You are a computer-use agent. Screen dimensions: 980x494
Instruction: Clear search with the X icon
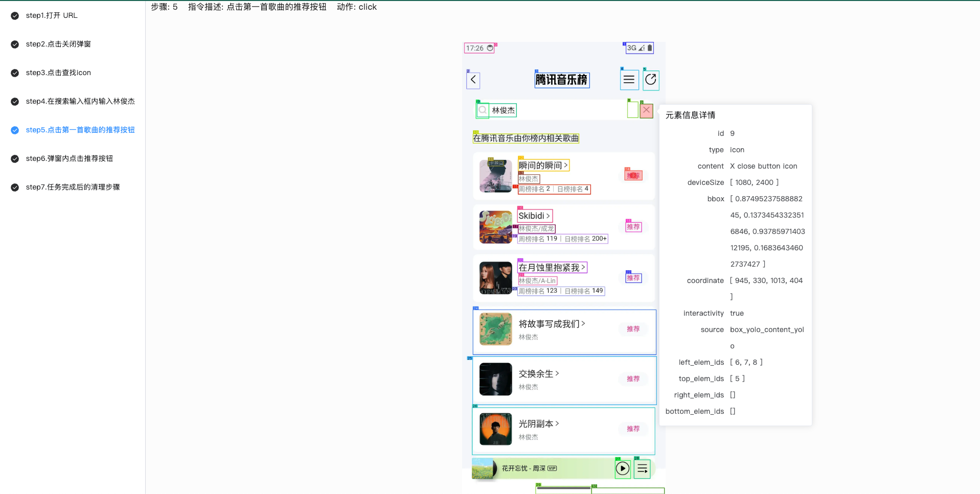pos(646,110)
